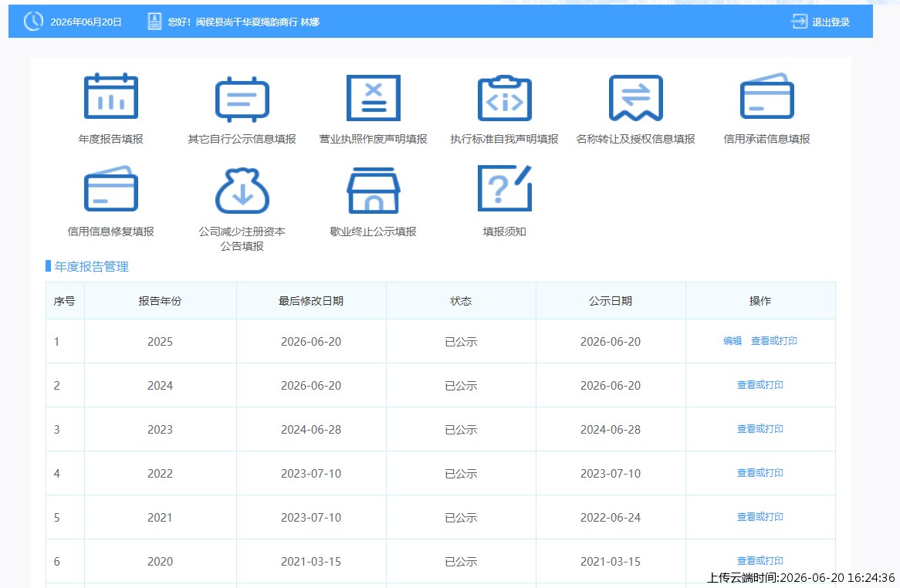Click the 信用承诺信息填报 label
This screenshot has width=900, height=588.
coord(766,139)
